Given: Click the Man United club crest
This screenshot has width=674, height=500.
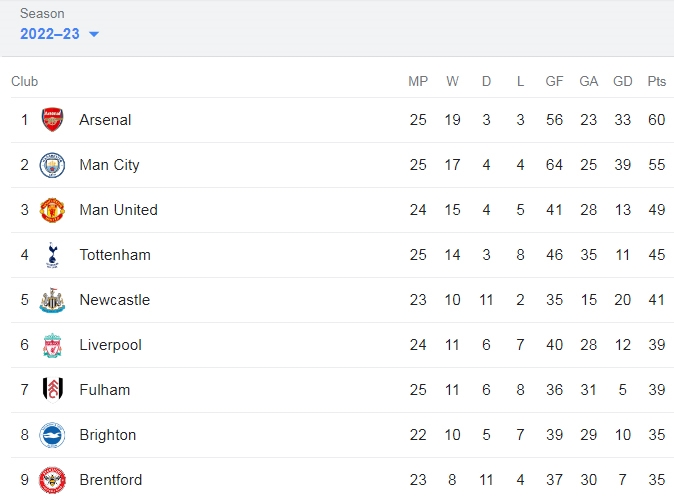Looking at the screenshot, I should point(52,210).
